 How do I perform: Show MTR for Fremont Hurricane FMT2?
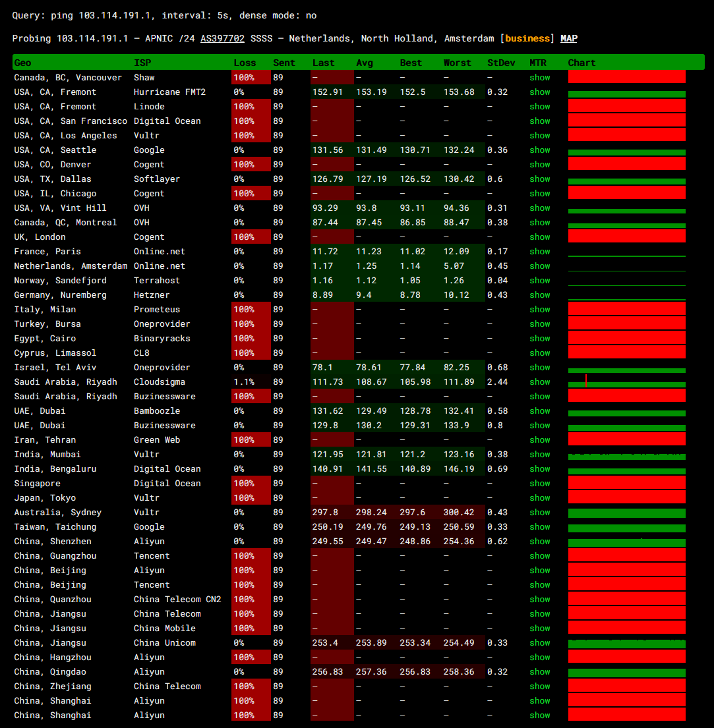539,92
